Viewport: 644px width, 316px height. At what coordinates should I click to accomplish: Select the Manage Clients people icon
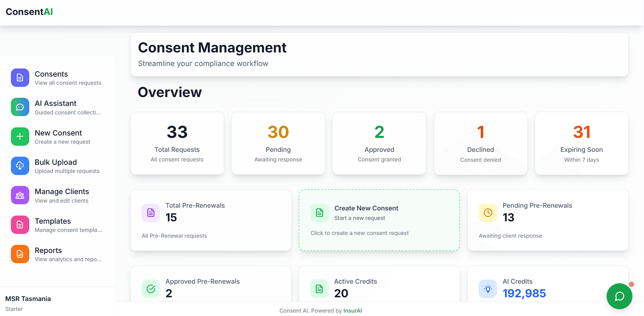(20, 195)
